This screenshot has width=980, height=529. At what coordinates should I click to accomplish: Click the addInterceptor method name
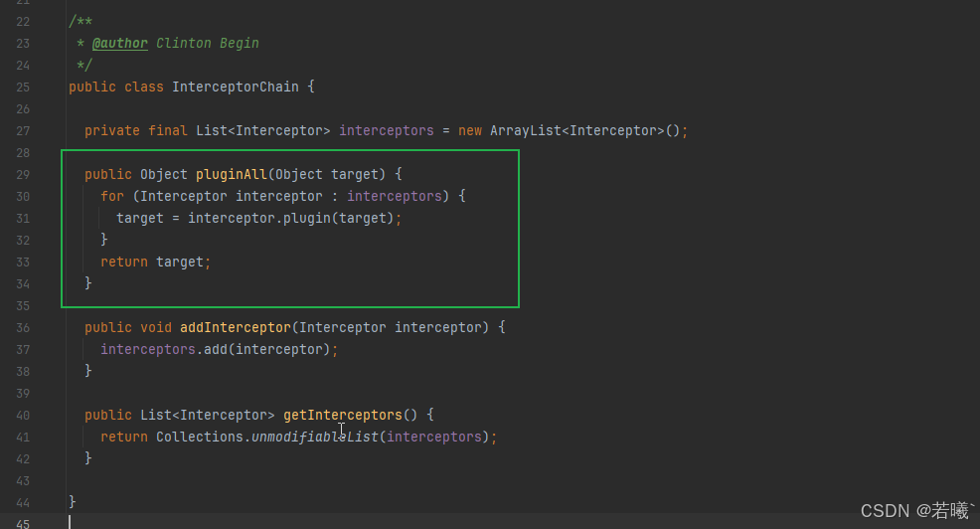click(236, 328)
